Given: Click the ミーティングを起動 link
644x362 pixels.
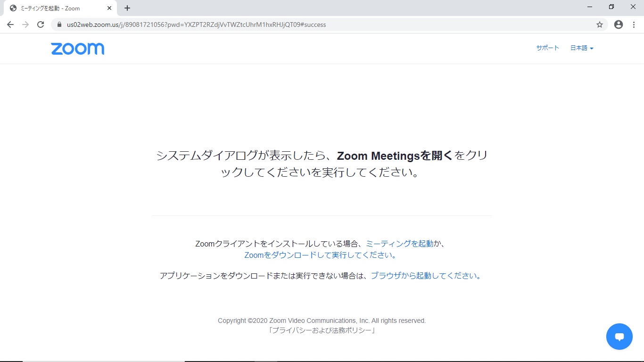Looking at the screenshot, I should click(399, 244).
